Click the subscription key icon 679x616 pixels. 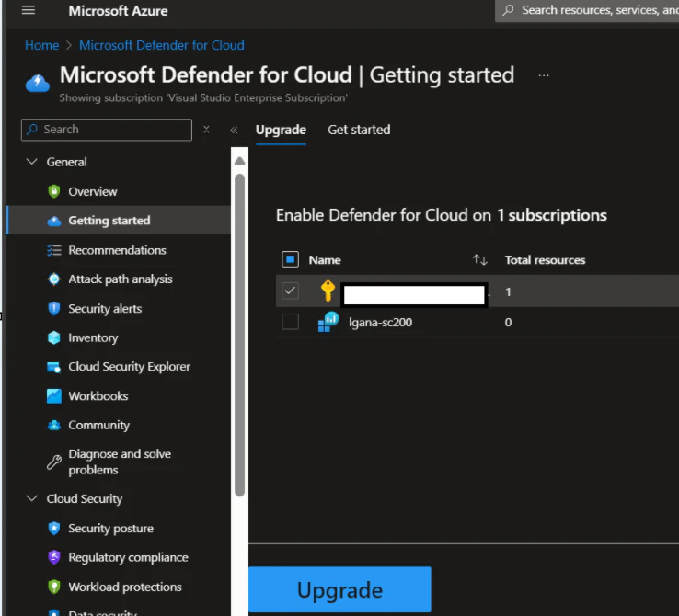[x=328, y=291]
